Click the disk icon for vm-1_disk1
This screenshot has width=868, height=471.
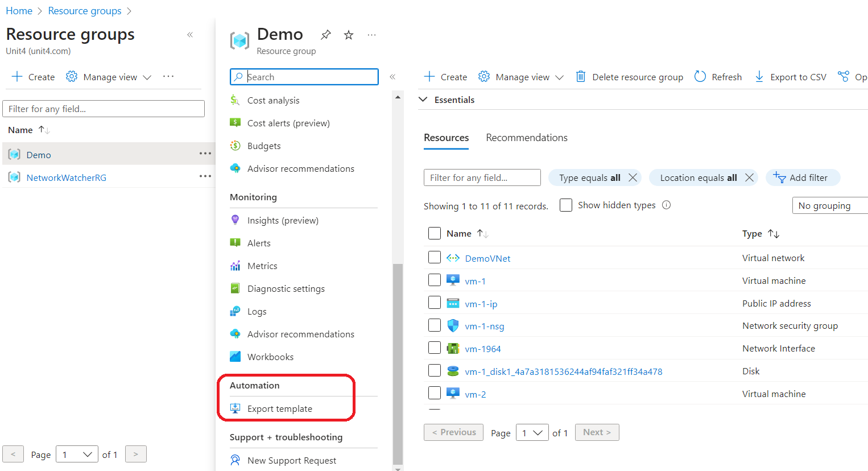[x=453, y=371]
